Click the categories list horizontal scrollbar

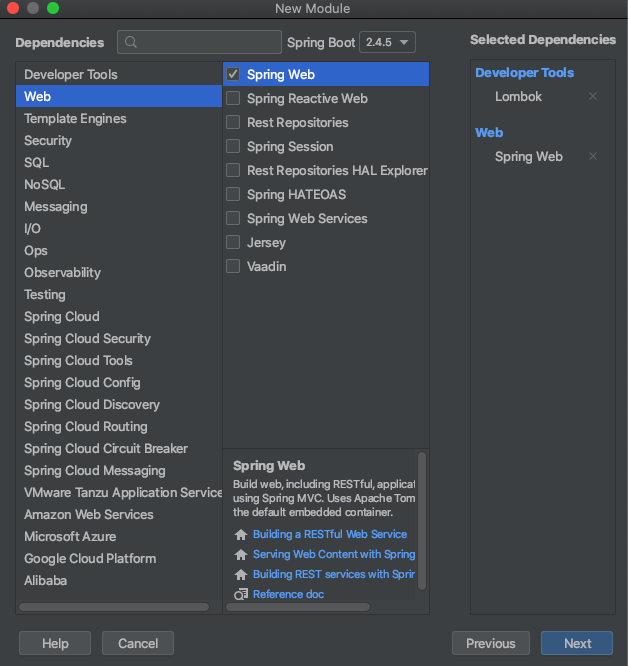tap(114, 607)
